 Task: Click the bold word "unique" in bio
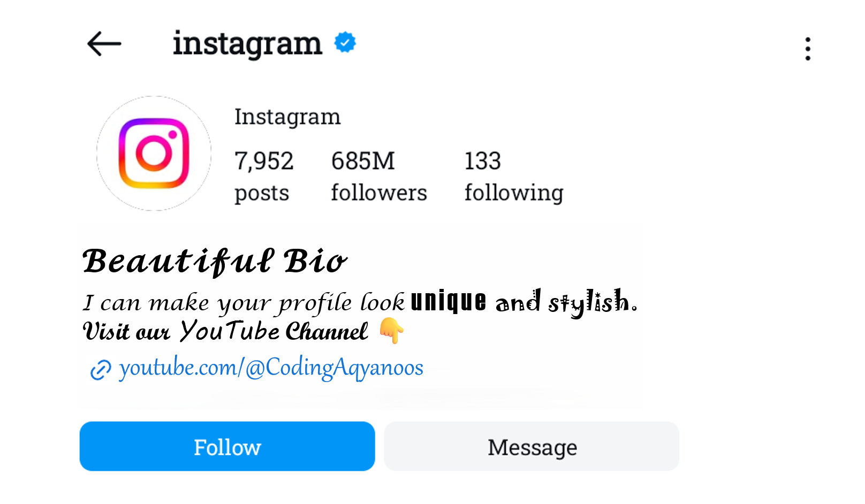449,301
